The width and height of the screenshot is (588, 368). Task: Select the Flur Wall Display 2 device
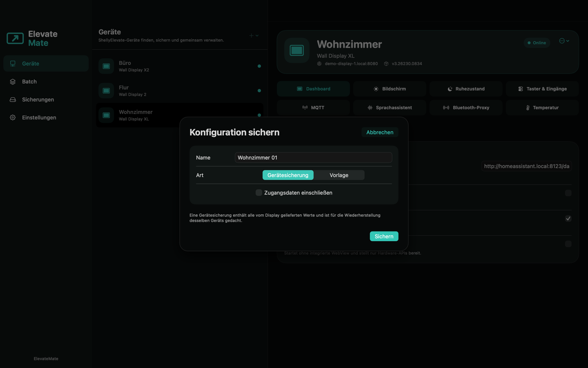tap(180, 91)
